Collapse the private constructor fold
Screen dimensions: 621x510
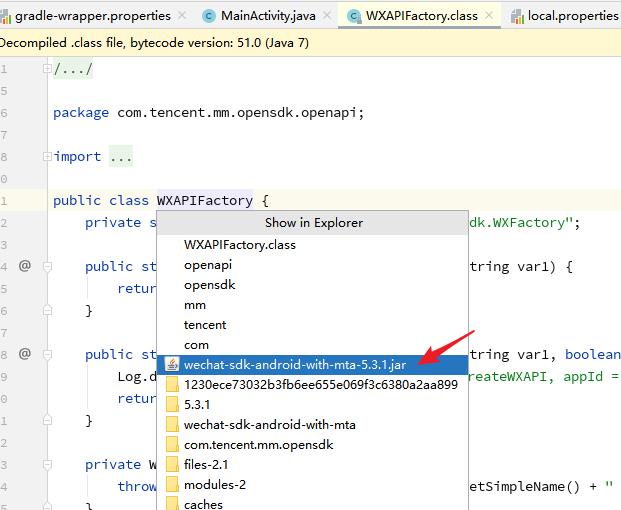(47, 464)
